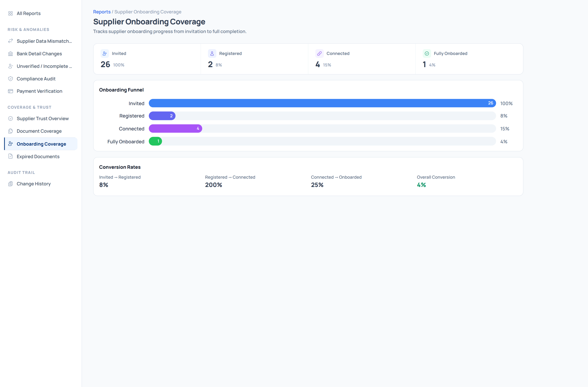Go to Bank Detail Changes

point(41,54)
